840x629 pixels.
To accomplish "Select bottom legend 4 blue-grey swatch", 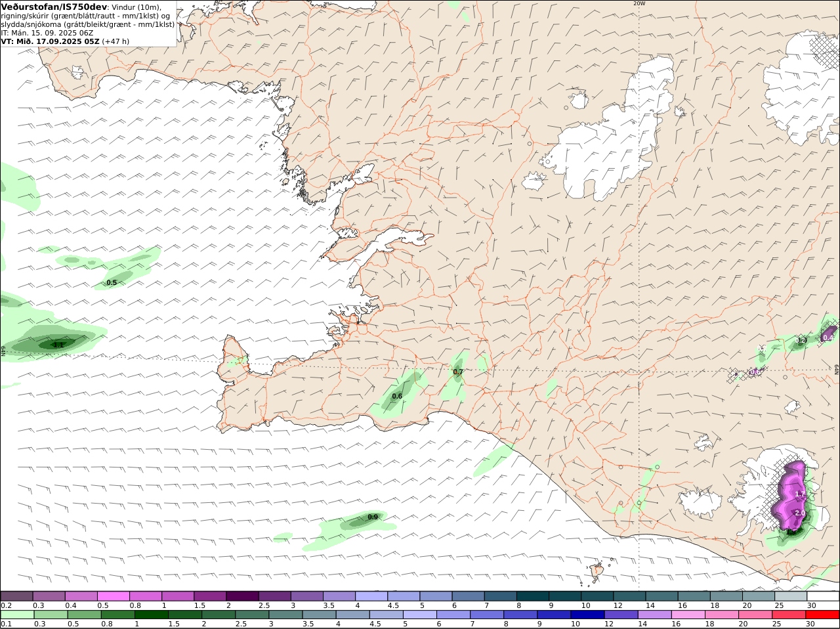I will pyautogui.click(x=352, y=615).
